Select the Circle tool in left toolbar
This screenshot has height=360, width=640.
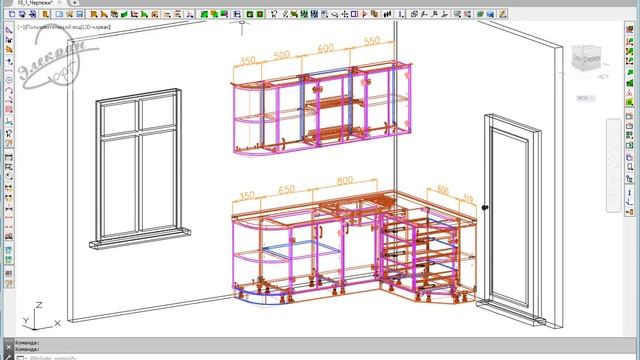pos(9,80)
